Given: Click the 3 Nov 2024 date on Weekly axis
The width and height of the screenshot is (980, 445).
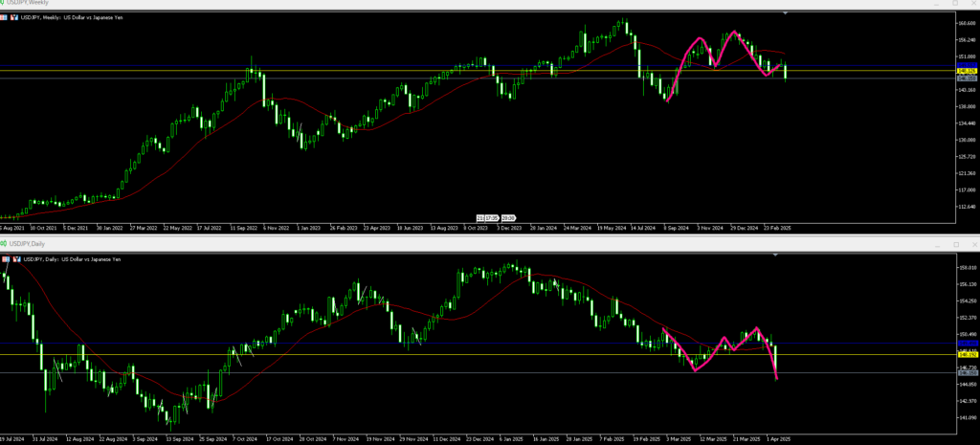Looking at the screenshot, I should [x=711, y=228].
